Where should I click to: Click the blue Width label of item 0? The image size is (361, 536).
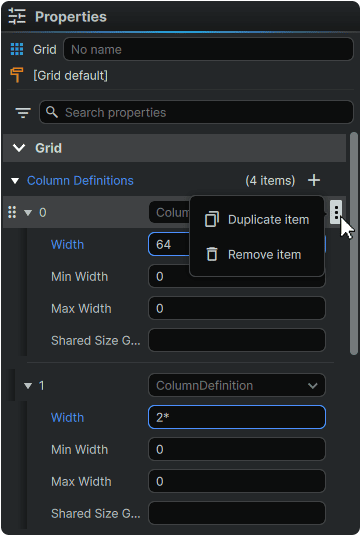click(67, 244)
